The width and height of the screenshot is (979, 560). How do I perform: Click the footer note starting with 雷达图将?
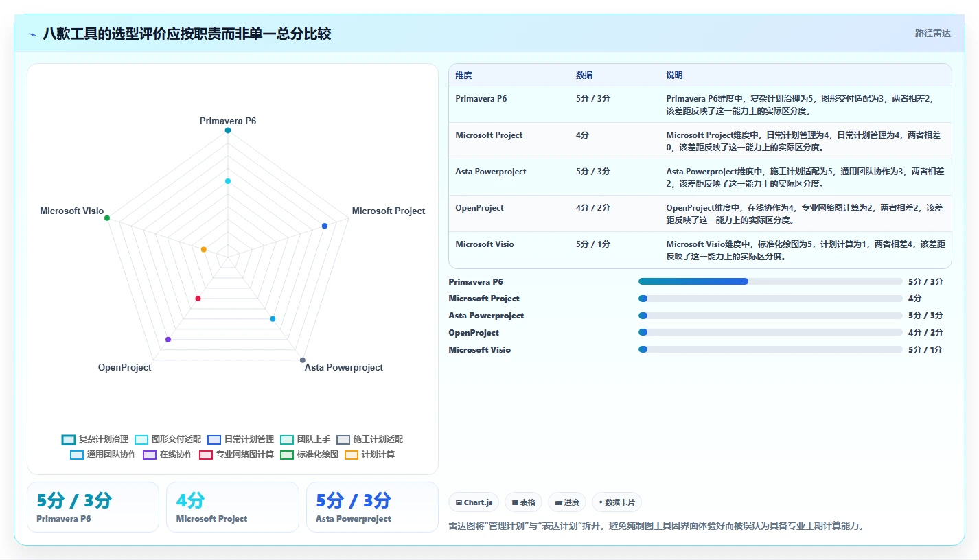[x=656, y=526]
